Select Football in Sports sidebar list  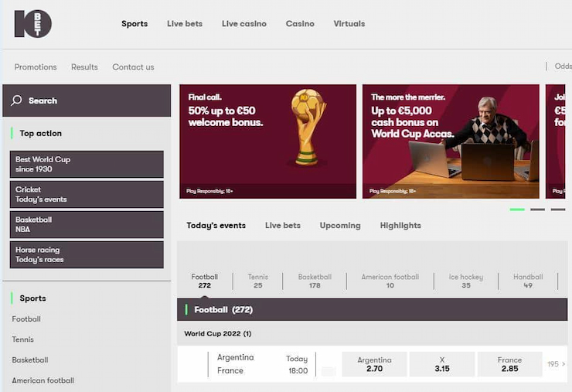click(x=26, y=319)
